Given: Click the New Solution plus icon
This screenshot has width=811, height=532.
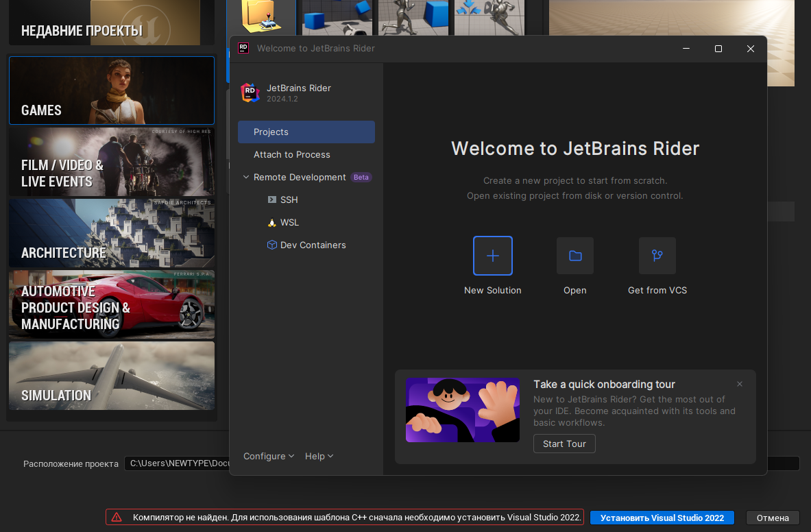Looking at the screenshot, I should [x=492, y=256].
